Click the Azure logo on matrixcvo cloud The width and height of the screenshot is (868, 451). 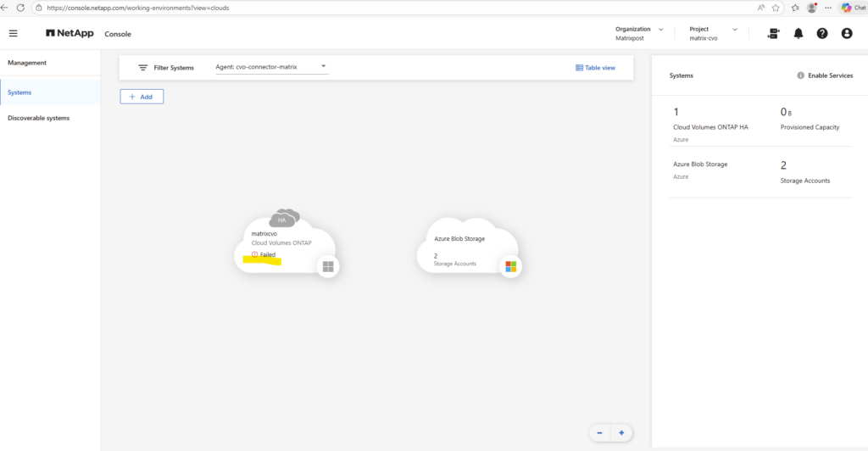click(328, 267)
